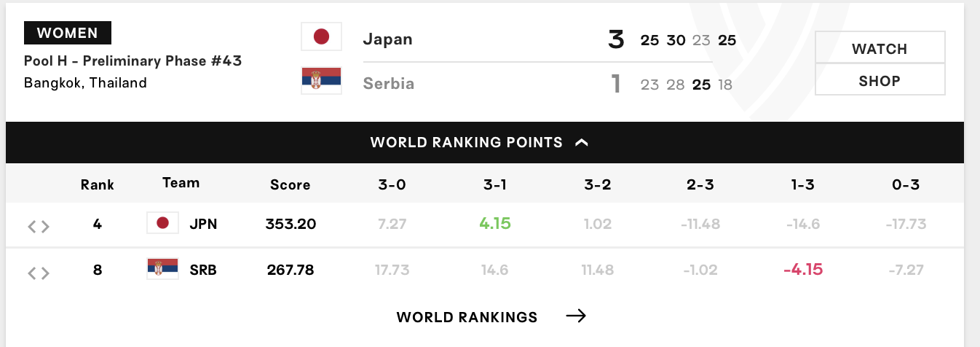
Task: Click Japan's score 353.20
Action: click(x=291, y=224)
